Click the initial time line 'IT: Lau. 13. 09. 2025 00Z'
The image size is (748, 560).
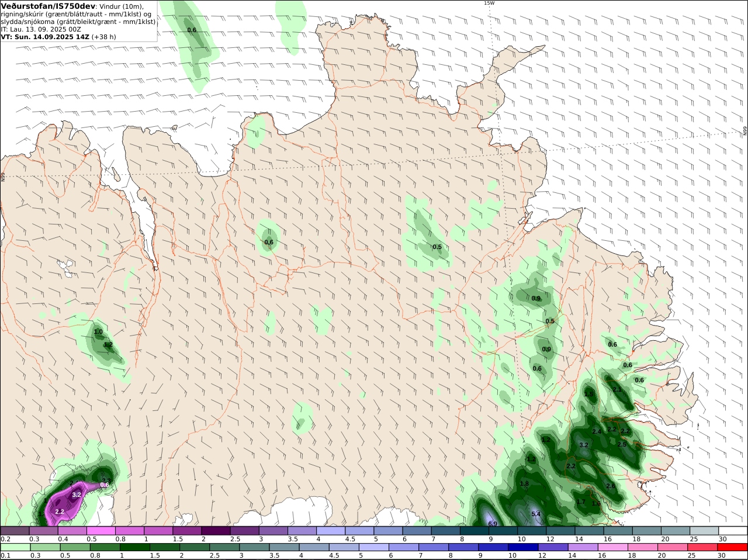pyautogui.click(x=41, y=29)
